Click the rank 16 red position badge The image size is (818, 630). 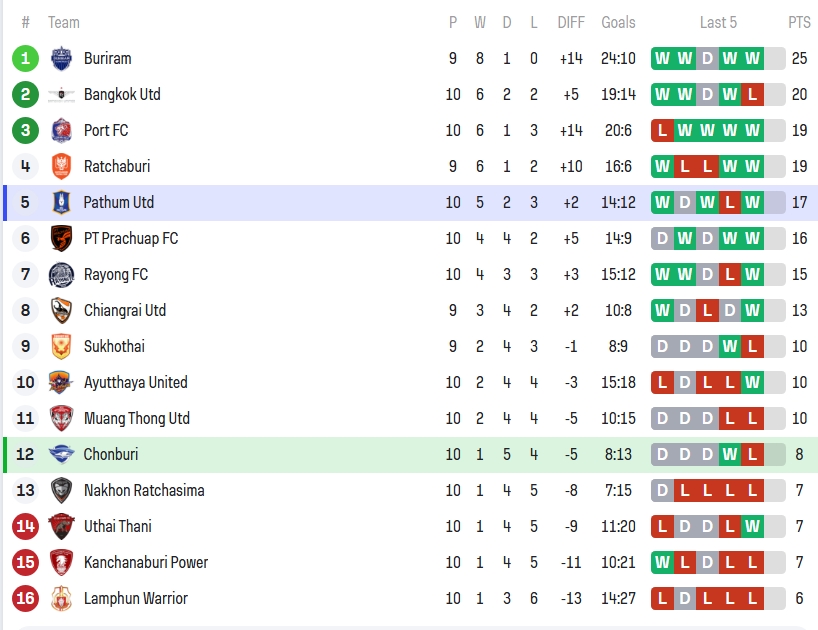tap(26, 598)
